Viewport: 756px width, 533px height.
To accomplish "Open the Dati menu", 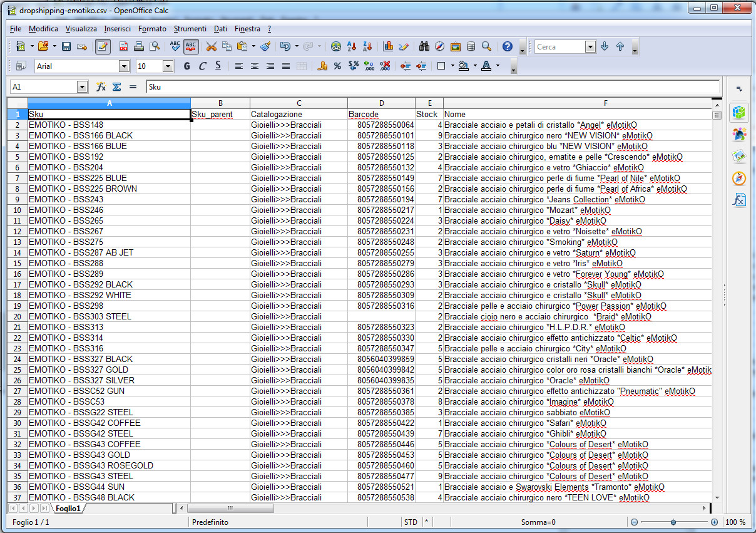I will (x=220, y=29).
